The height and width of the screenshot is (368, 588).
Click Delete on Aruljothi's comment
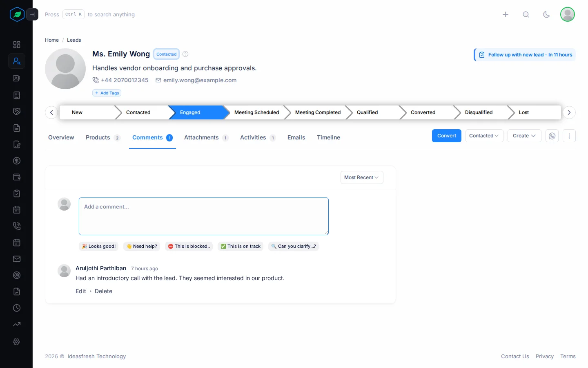[103, 291]
